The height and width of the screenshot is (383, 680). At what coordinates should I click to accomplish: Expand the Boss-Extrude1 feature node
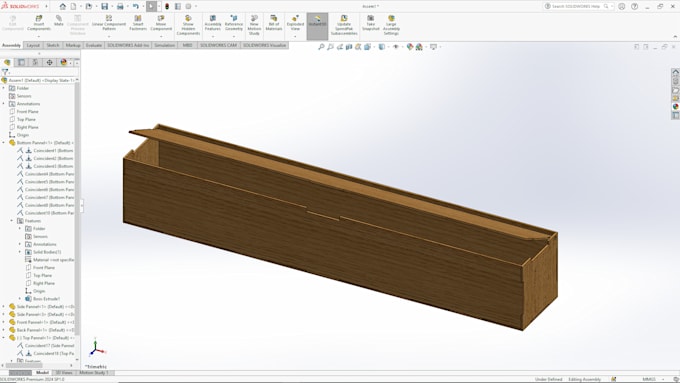[x=20, y=299]
